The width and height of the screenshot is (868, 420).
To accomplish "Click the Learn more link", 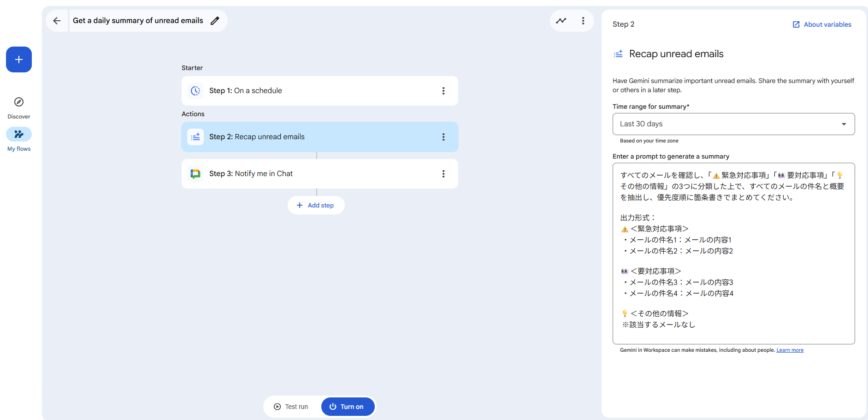I will (x=790, y=350).
